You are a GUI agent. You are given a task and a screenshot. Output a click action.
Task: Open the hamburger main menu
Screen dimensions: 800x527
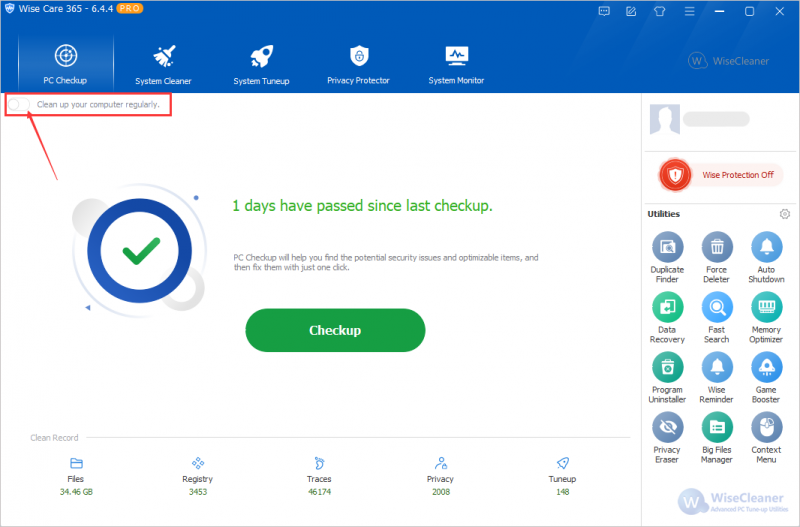(689, 11)
